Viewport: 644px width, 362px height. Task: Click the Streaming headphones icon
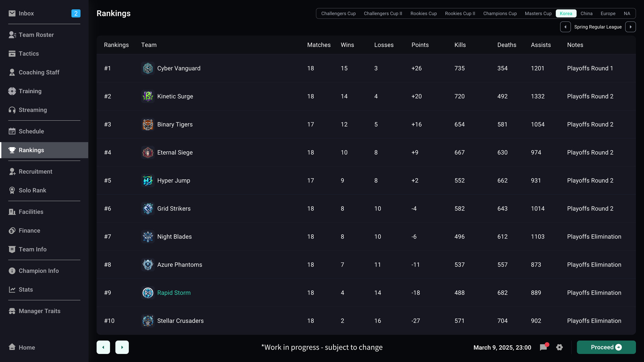[x=12, y=110]
